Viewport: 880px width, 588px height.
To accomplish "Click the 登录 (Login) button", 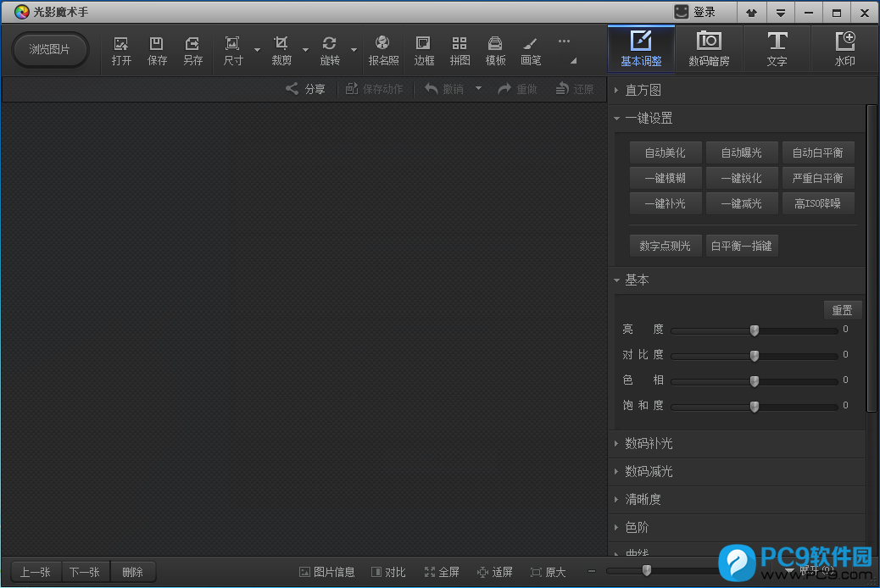I will pyautogui.click(x=695, y=12).
